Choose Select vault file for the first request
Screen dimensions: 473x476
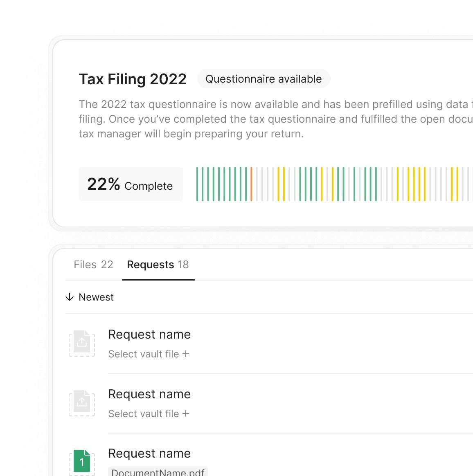[x=144, y=354]
